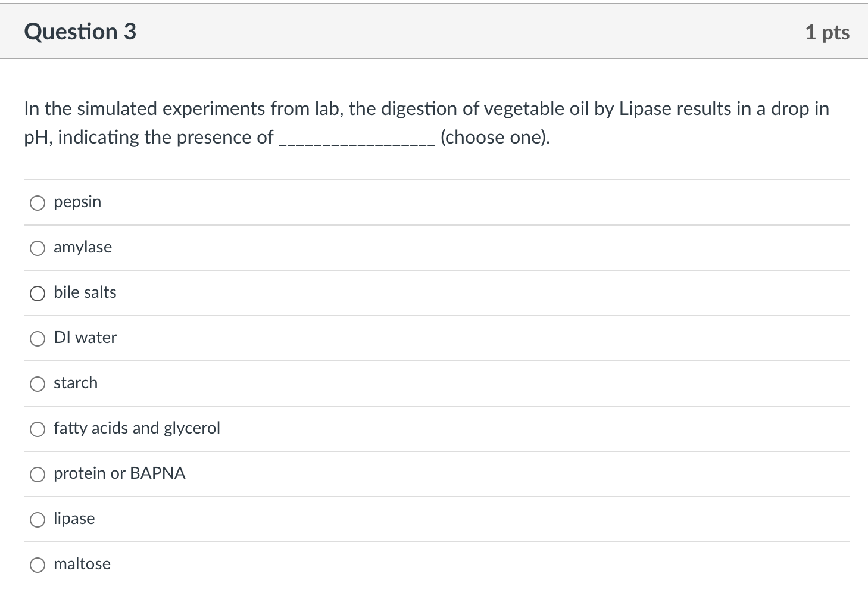Select the DI water answer option
This screenshot has height=605, width=868.
click(x=37, y=338)
